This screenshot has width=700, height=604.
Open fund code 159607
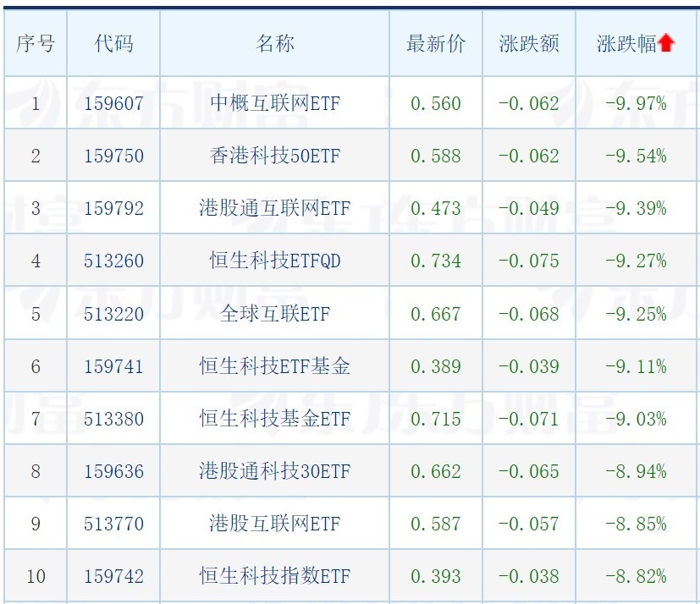tap(113, 103)
